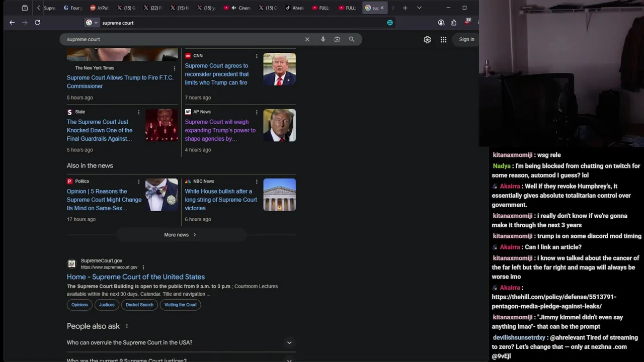The width and height of the screenshot is (644, 362).
Task: Switch to the Cinem YouTube tab
Action: (x=236, y=8)
